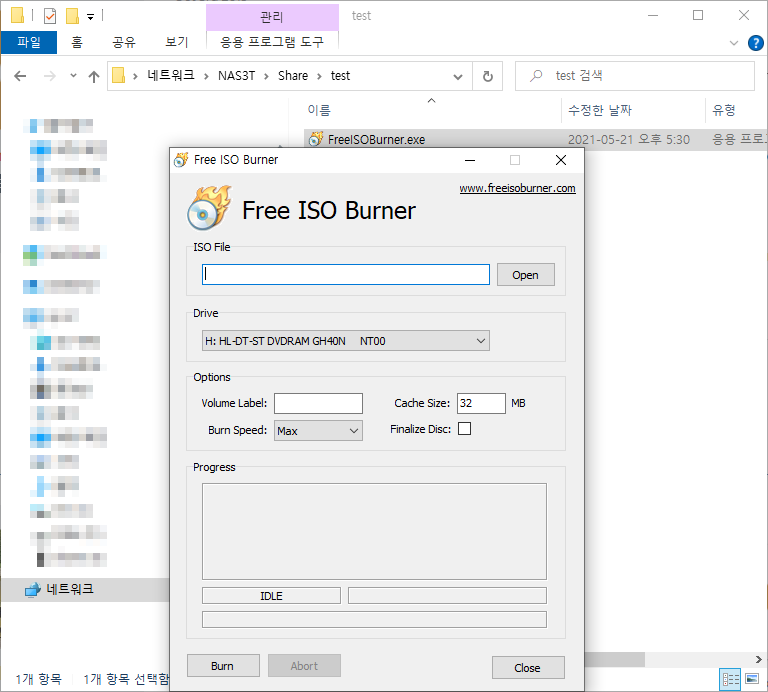Minimize the Free ISO Burner window
Image resolution: width=768 pixels, height=692 pixels.
click(470, 160)
